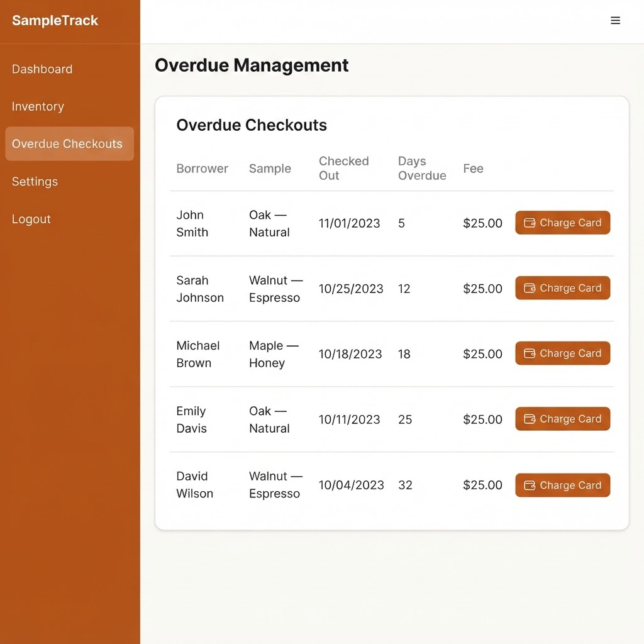Click the $25.00 fee for John Smith
Viewport: 644px width, 644px height.
[482, 223]
